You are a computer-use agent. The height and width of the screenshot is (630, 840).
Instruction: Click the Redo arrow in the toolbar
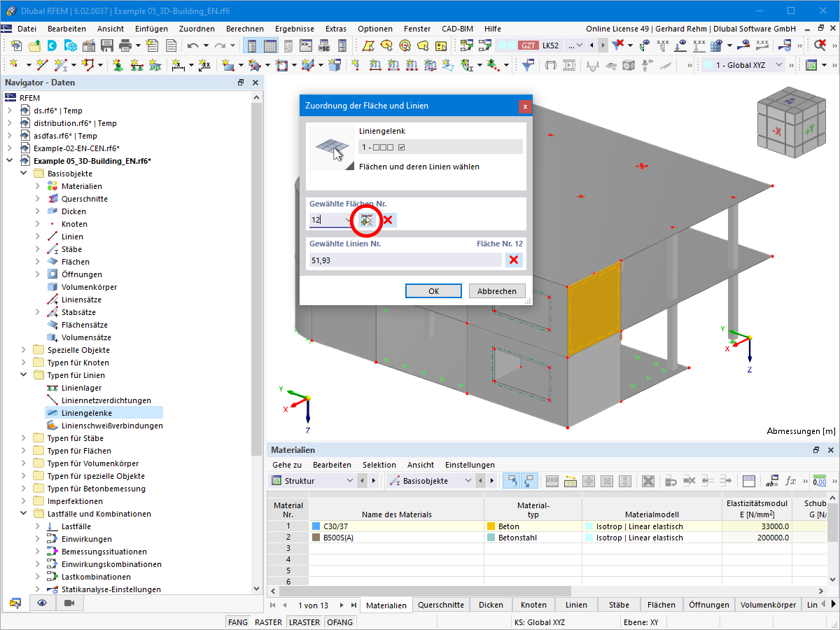(x=220, y=45)
